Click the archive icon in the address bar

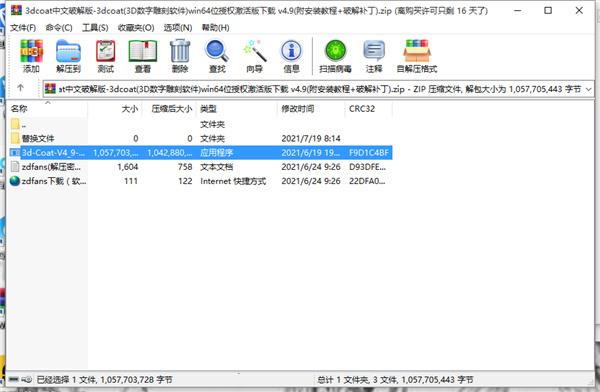50,89
